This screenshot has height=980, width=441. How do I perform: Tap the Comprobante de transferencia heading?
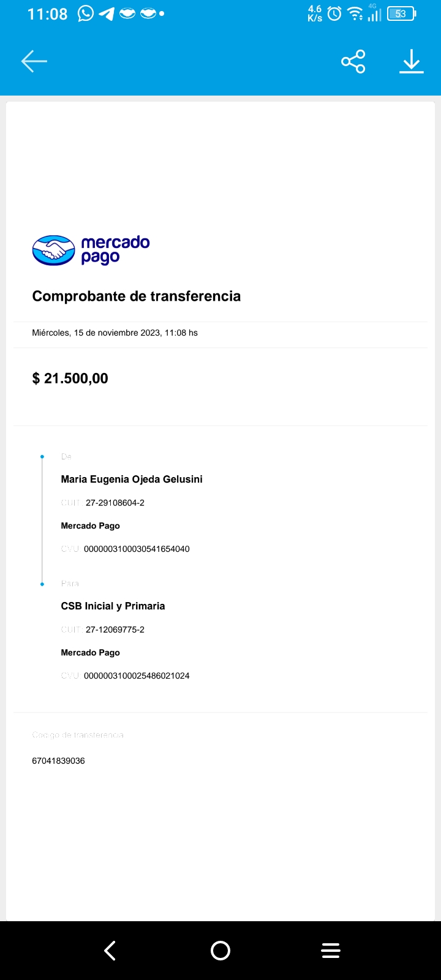pos(136,296)
